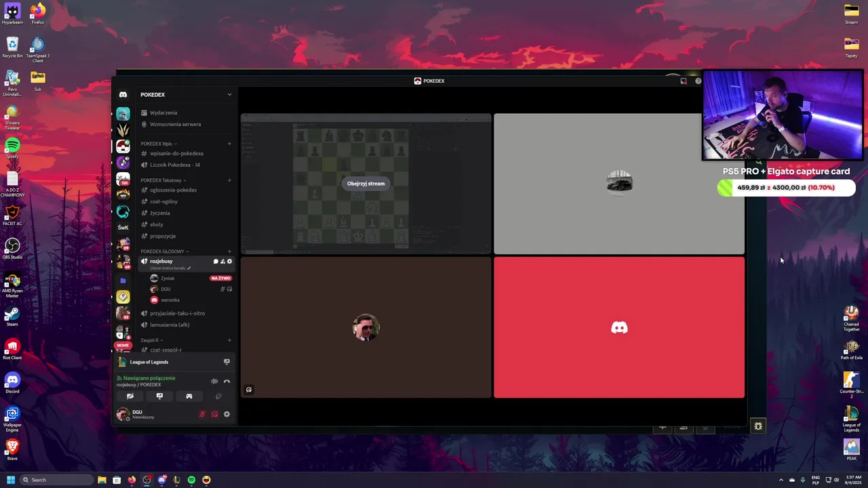Open Wydarzenia events section
Image resolution: width=868 pixels, height=488 pixels.
pyautogui.click(x=186, y=113)
